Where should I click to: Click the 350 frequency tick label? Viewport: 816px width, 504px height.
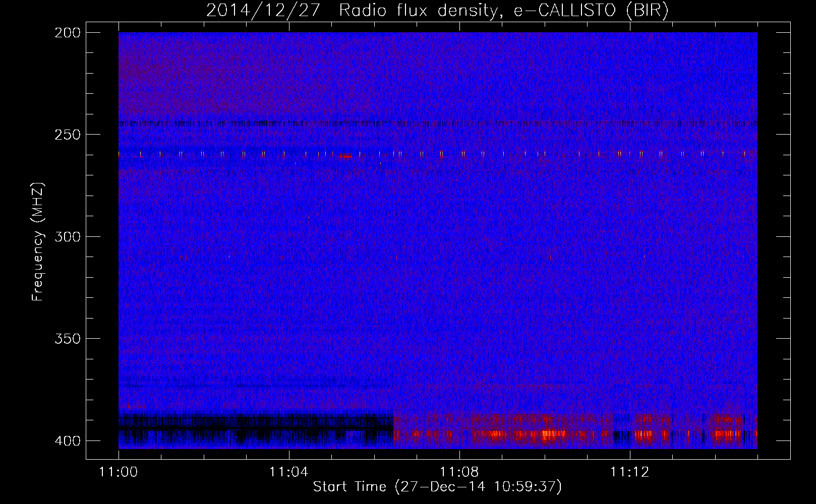click(67, 339)
